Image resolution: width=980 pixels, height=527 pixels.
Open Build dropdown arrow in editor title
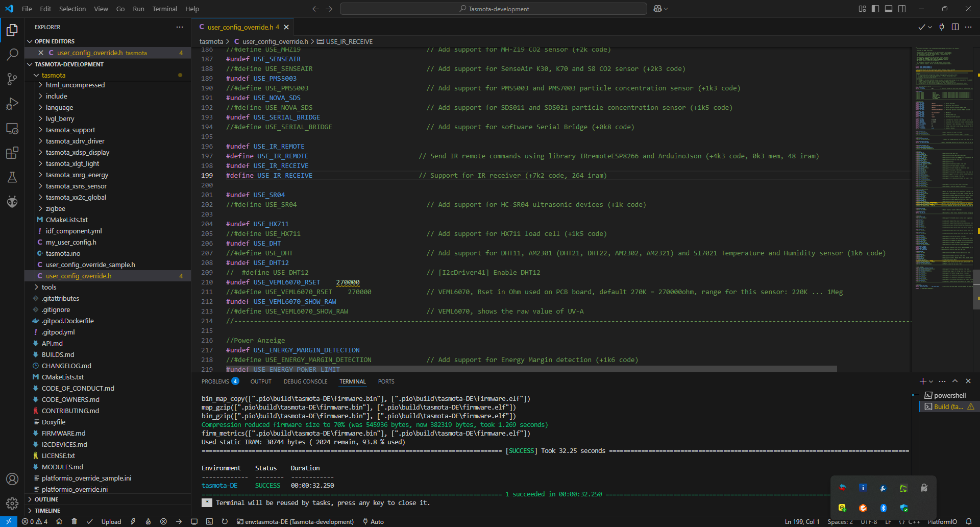(x=930, y=27)
